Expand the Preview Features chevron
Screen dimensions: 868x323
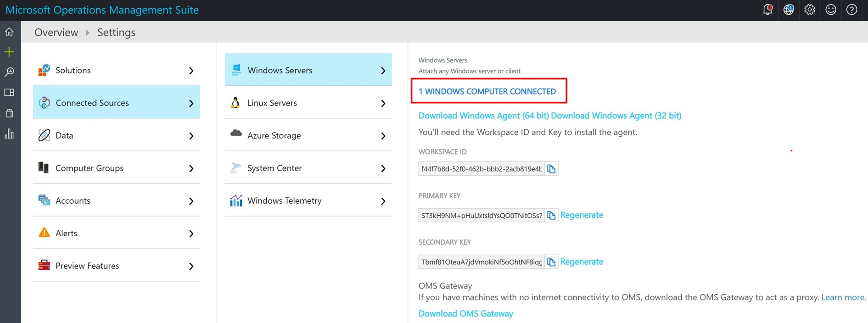[191, 266]
